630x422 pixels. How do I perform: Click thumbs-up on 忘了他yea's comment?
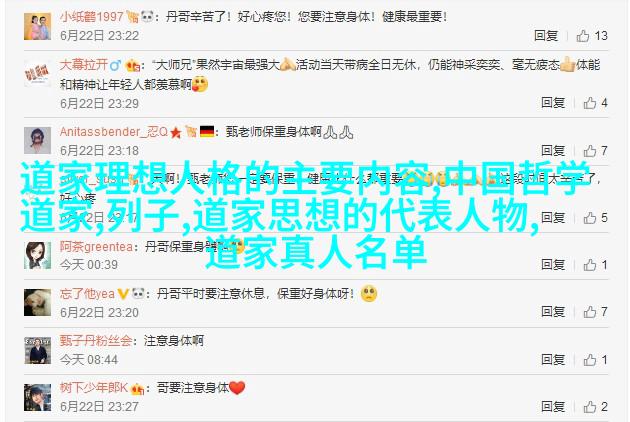pos(590,311)
